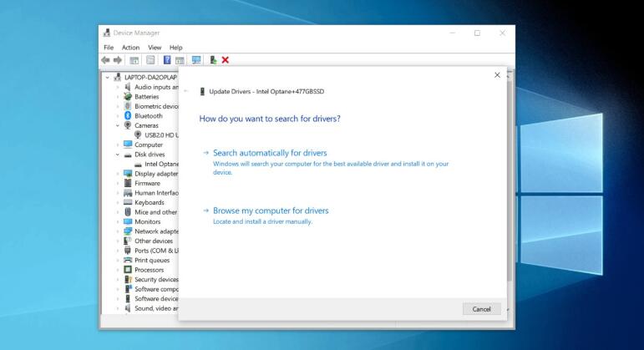Open the Action menu
The height and width of the screenshot is (350, 644).
130,48
